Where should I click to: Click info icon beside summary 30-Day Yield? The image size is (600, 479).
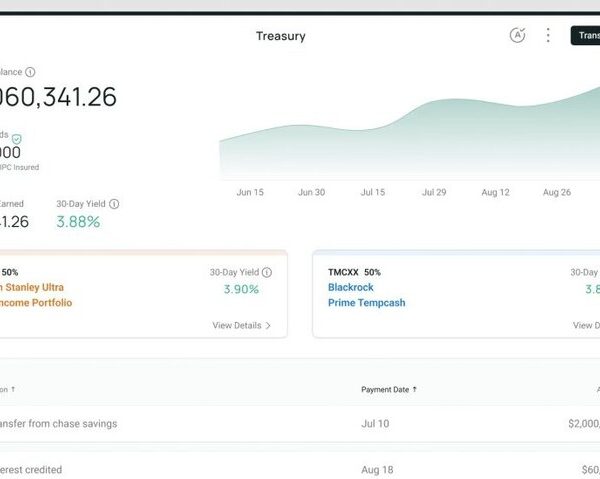[x=114, y=204]
